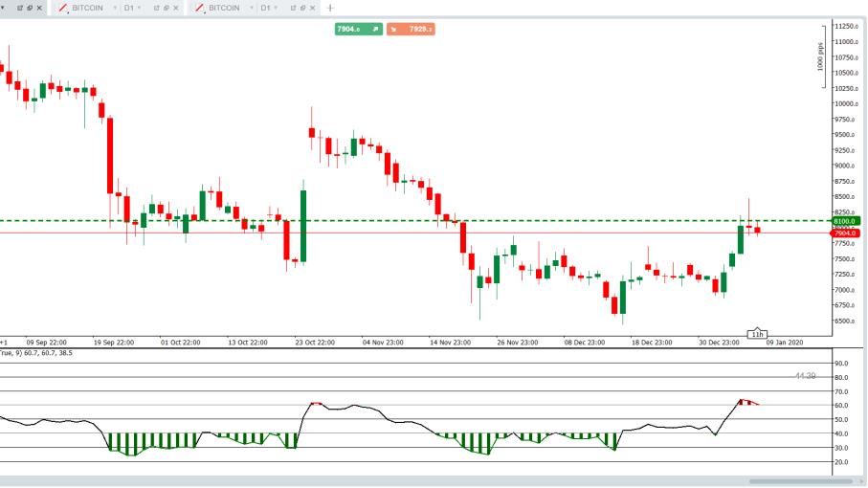868x488 pixels.
Task: Click the green 8100.0 price level label
Action: 845,221
